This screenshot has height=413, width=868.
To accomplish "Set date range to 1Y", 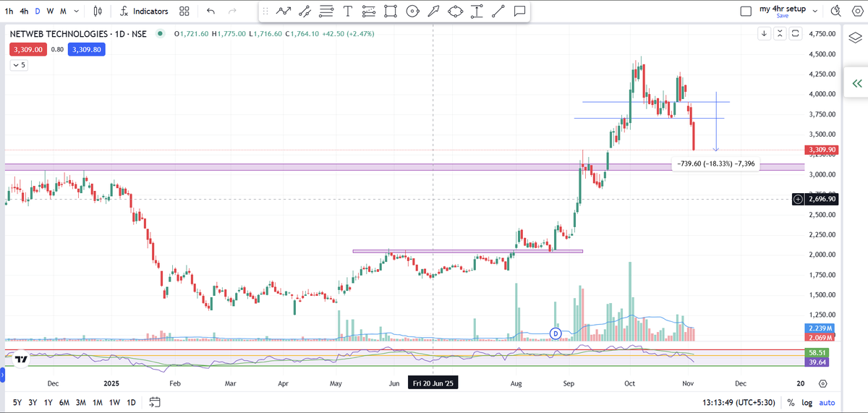I will [x=48, y=402].
